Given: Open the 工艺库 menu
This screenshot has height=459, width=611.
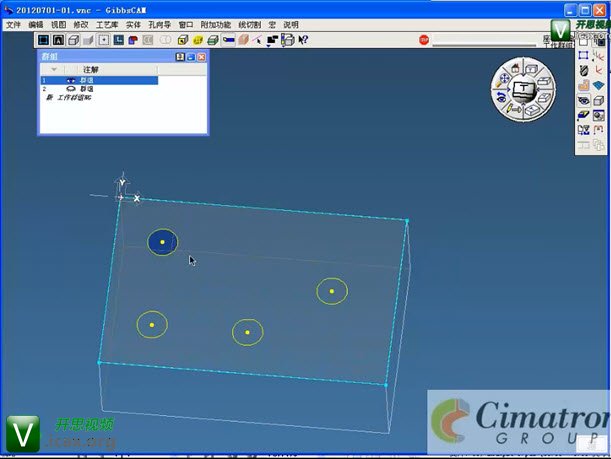Looking at the screenshot, I should [x=107, y=25].
